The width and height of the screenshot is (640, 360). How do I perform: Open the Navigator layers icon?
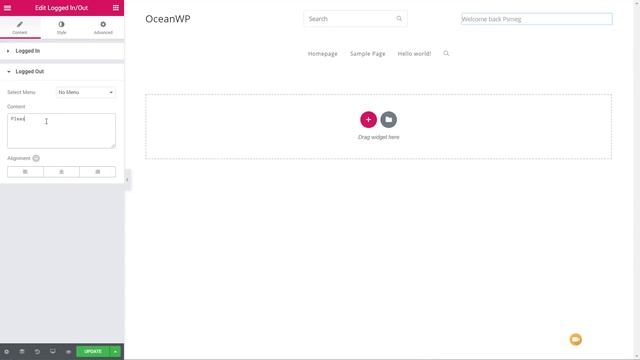click(22, 351)
